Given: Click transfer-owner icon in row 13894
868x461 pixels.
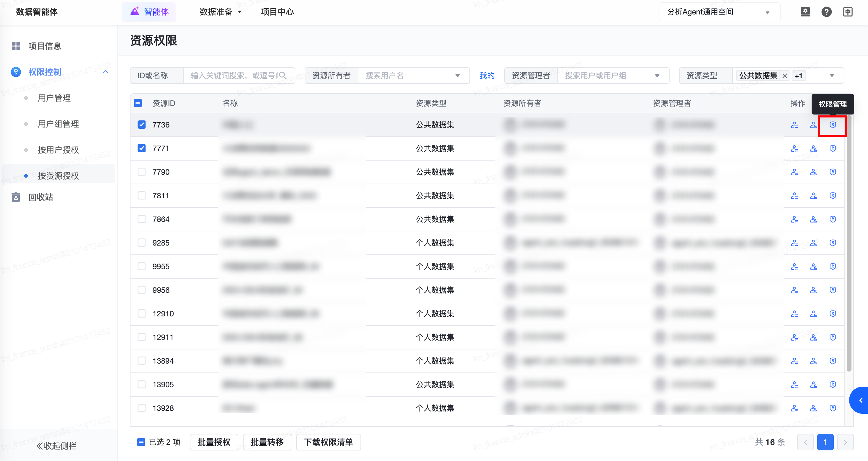Looking at the screenshot, I should tap(794, 361).
